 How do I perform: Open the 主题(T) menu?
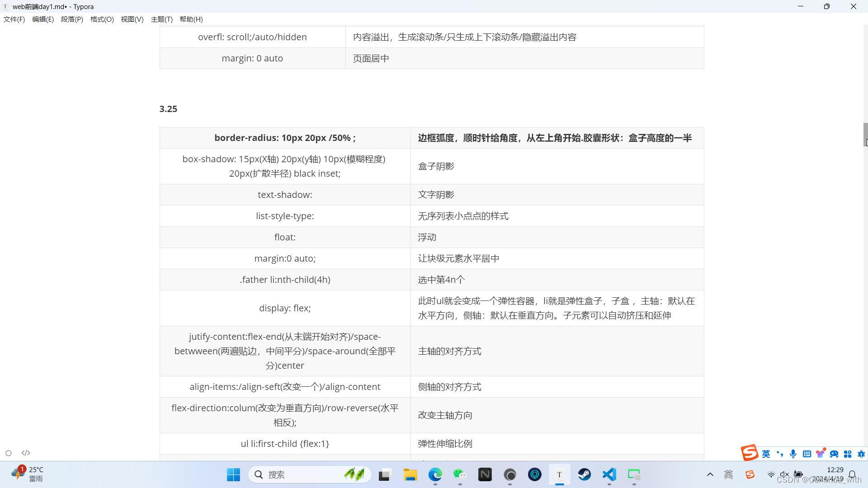tap(161, 19)
